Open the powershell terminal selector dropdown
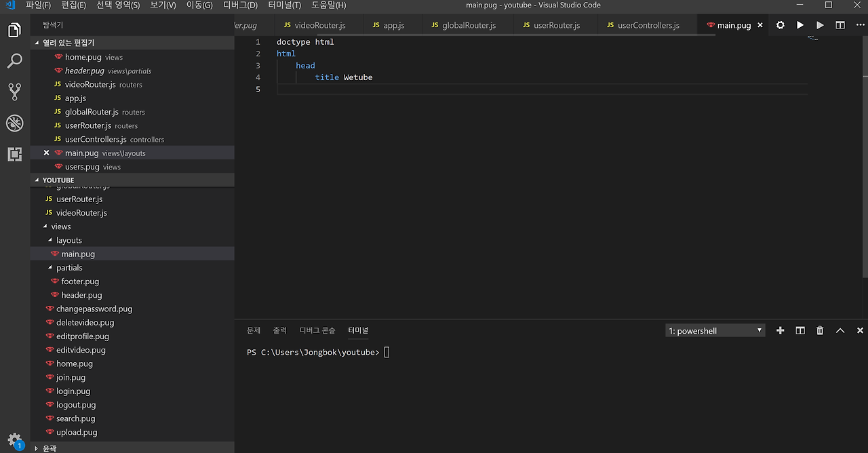The height and width of the screenshot is (453, 868). [x=715, y=331]
